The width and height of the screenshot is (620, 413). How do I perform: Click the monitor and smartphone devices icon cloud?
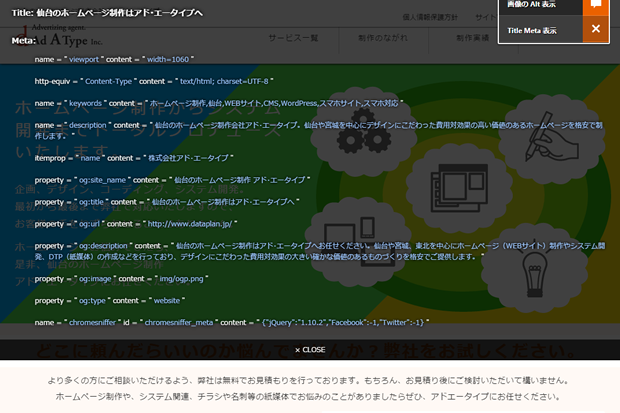pos(356,242)
